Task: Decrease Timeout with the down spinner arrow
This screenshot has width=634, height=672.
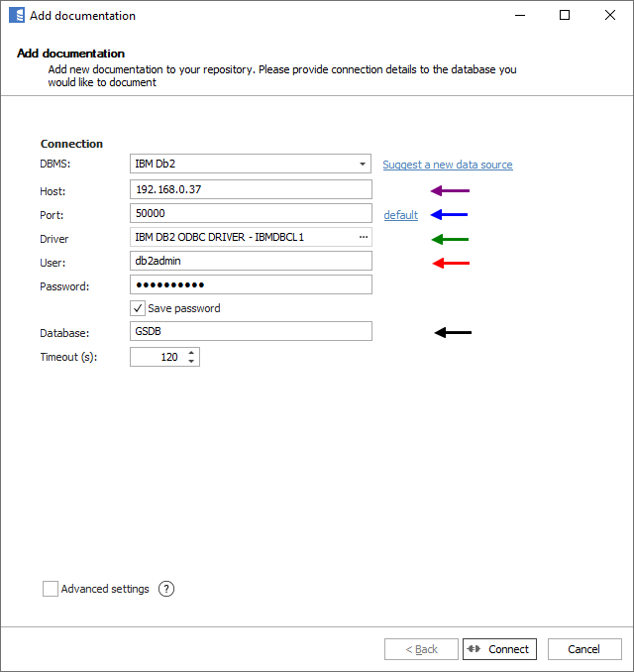Action: pos(191,361)
